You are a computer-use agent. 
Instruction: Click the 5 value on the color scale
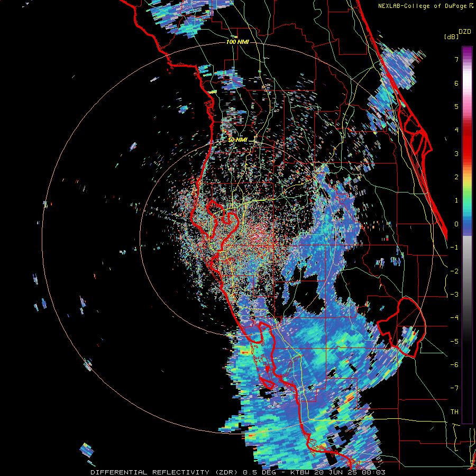click(x=456, y=106)
